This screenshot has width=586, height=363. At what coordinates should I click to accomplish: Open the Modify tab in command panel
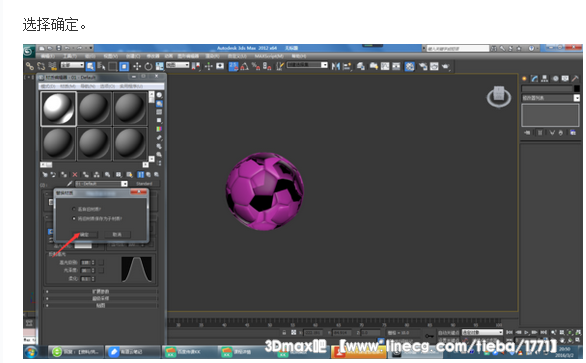[534, 79]
